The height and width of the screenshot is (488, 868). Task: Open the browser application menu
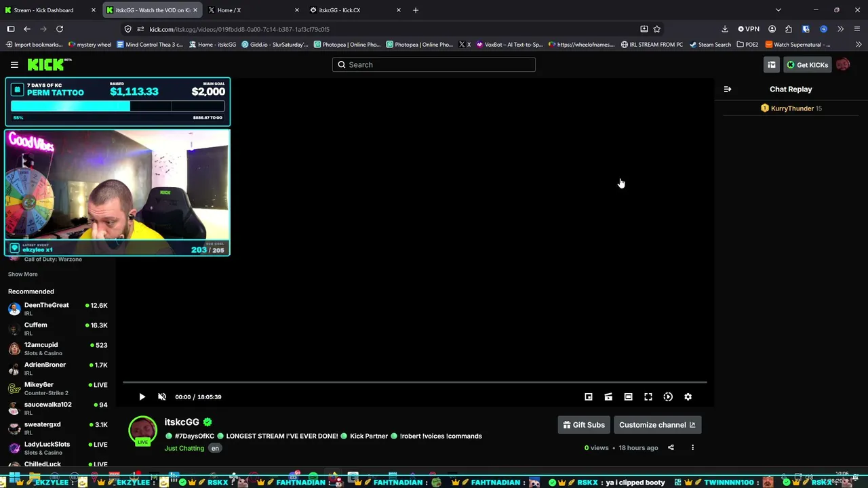click(858, 29)
